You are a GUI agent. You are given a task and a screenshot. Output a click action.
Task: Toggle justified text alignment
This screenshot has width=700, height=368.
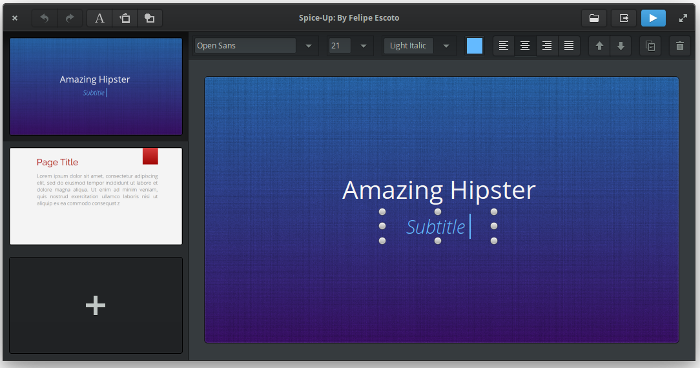click(x=569, y=46)
